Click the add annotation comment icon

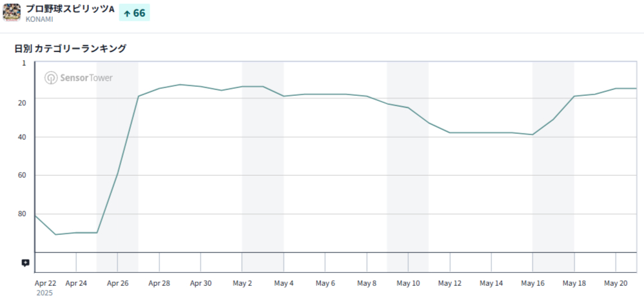25,263
